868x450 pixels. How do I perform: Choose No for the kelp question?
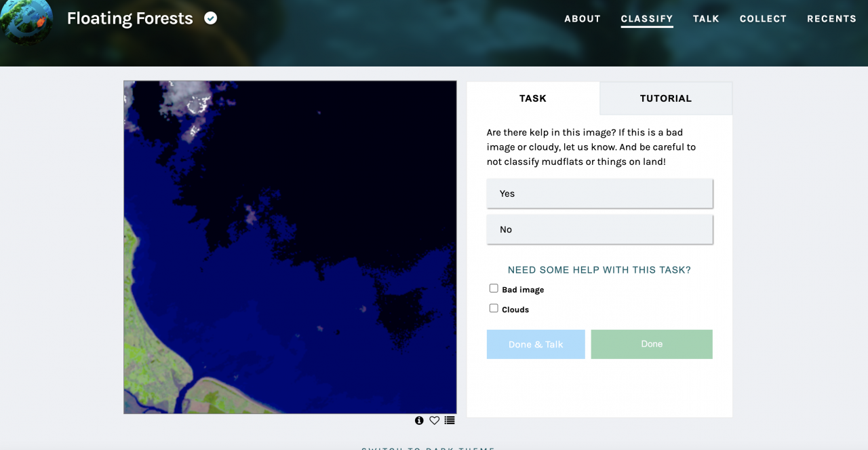600,229
